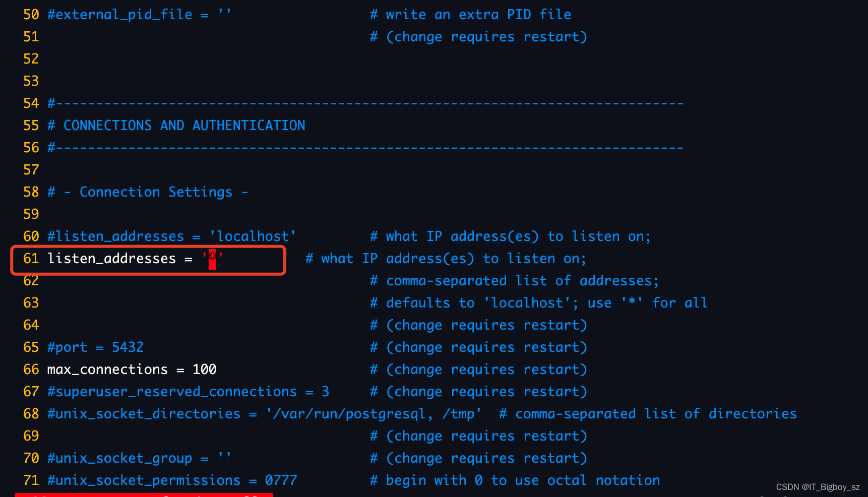Click 'write an extra PID file' comment
Image resolution: width=868 pixels, height=497 pixels.
[x=478, y=15]
